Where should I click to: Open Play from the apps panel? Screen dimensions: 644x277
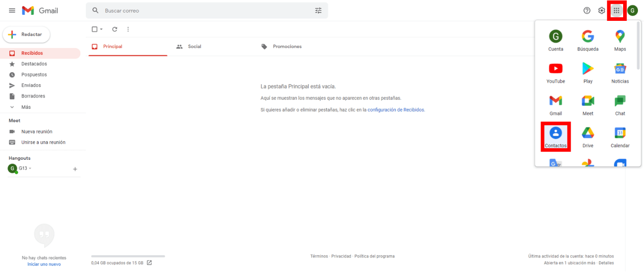point(588,73)
